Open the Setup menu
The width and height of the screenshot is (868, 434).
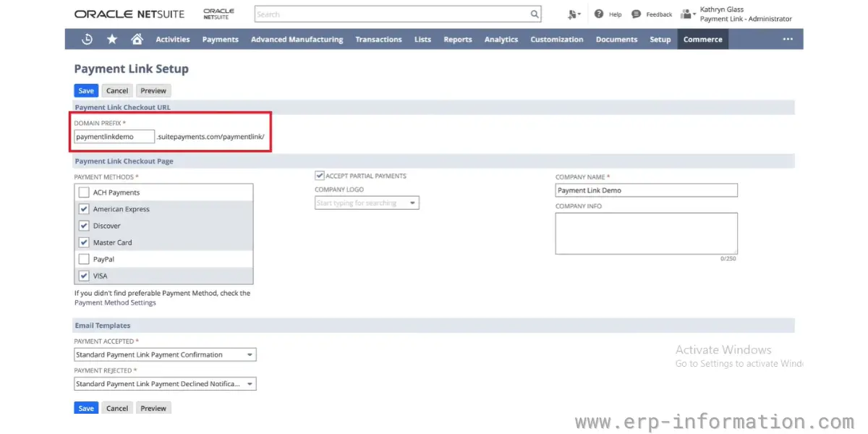660,39
